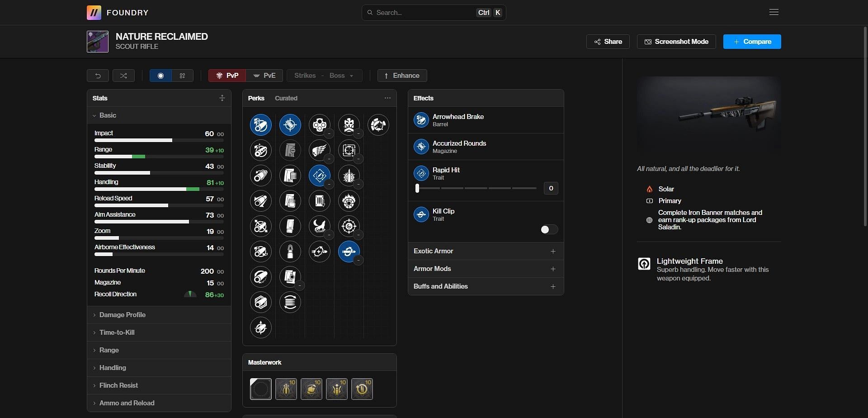Expand the Exotic Armor effects row
Viewport: 868px width, 418px height.
click(x=486, y=251)
